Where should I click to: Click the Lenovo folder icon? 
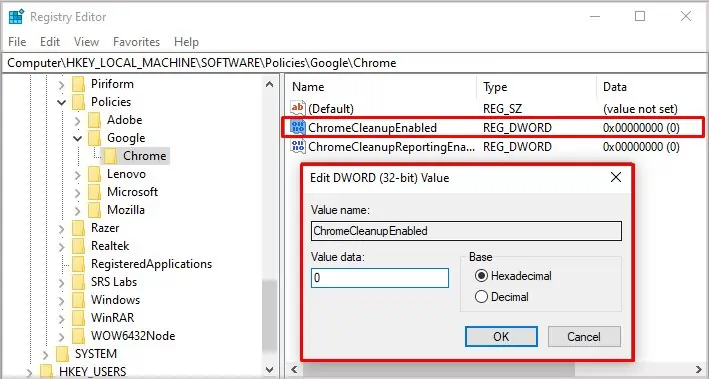pos(95,174)
